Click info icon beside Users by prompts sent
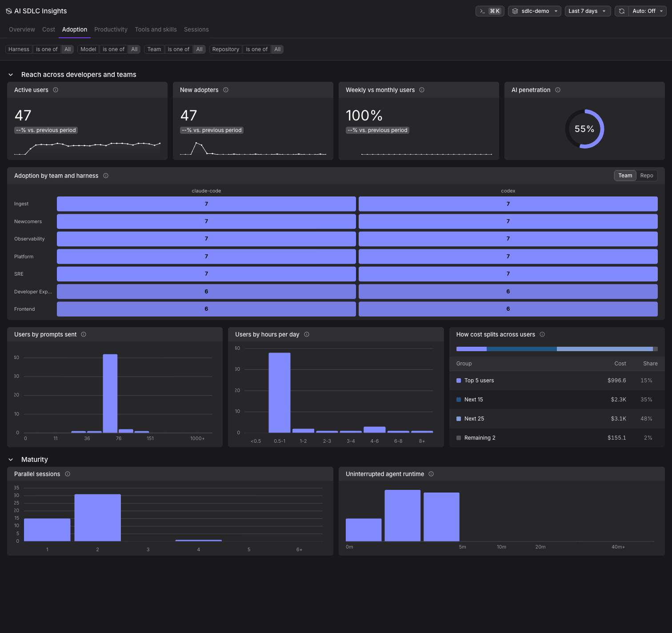This screenshot has height=633, width=672. [84, 334]
